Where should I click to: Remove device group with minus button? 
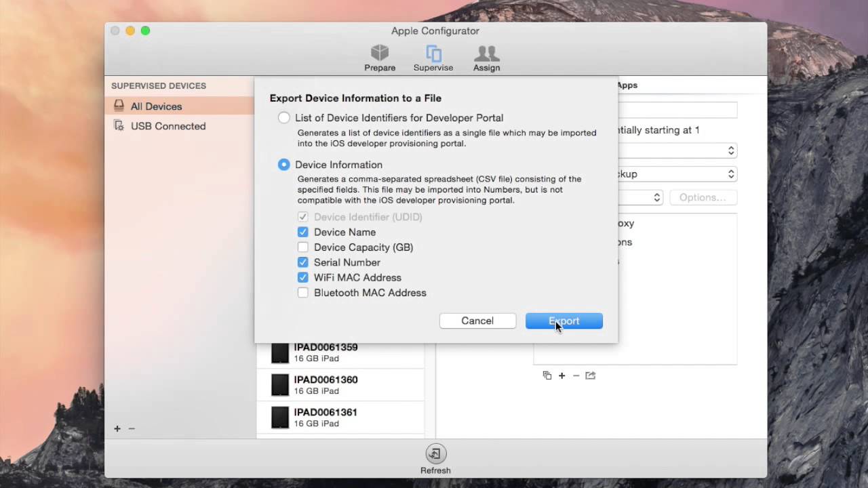(x=132, y=428)
